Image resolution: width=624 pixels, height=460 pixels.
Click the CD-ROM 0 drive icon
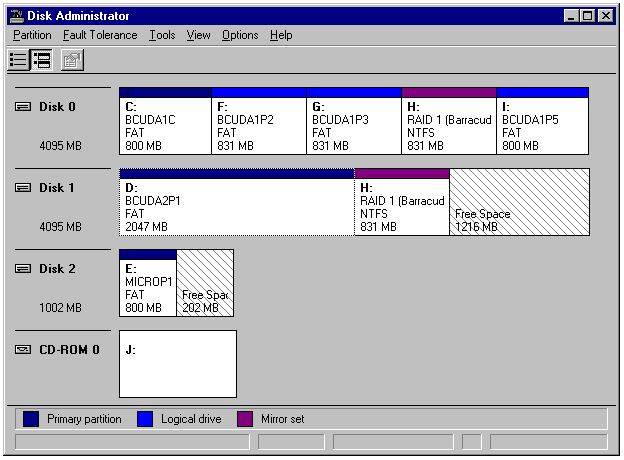[x=23, y=350]
